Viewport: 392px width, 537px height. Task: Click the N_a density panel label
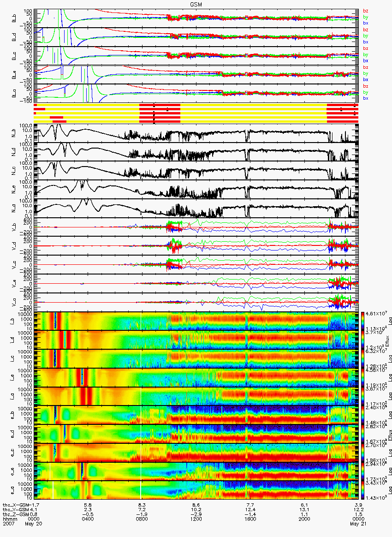[x=14, y=208]
